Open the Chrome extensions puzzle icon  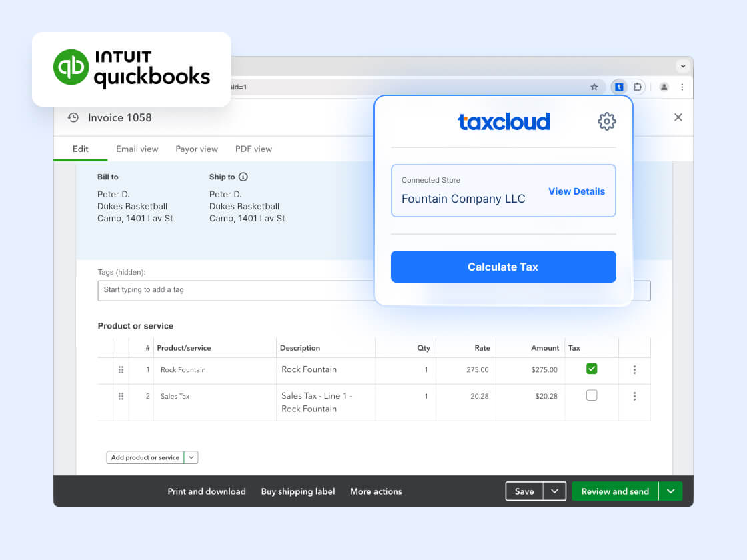(636, 87)
